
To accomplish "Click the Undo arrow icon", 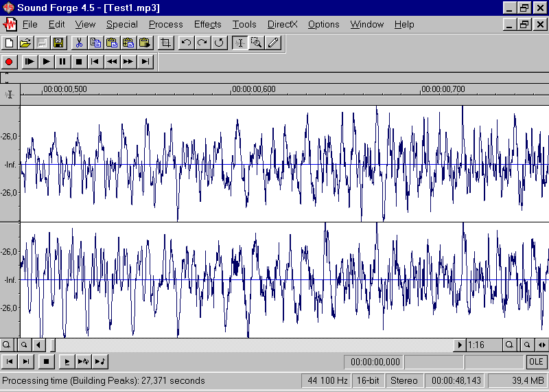I will coord(186,43).
